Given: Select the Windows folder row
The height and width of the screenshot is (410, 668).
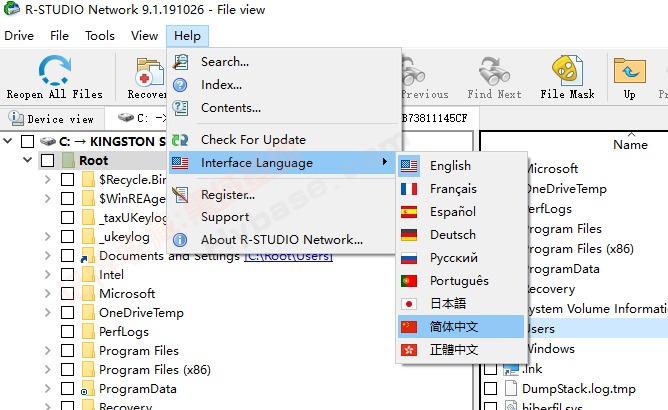Looking at the screenshot, I should click(x=551, y=349).
